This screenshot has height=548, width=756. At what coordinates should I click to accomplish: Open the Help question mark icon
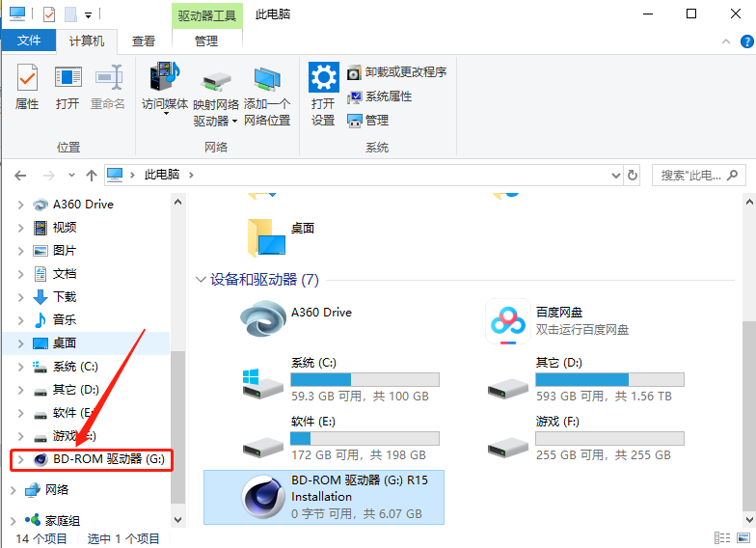point(746,42)
